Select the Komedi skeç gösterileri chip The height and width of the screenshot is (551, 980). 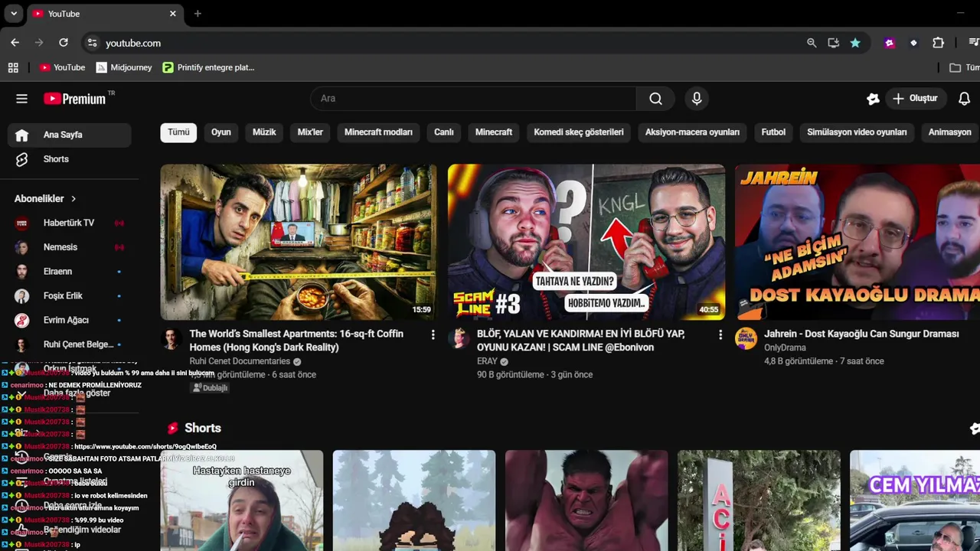coord(579,132)
